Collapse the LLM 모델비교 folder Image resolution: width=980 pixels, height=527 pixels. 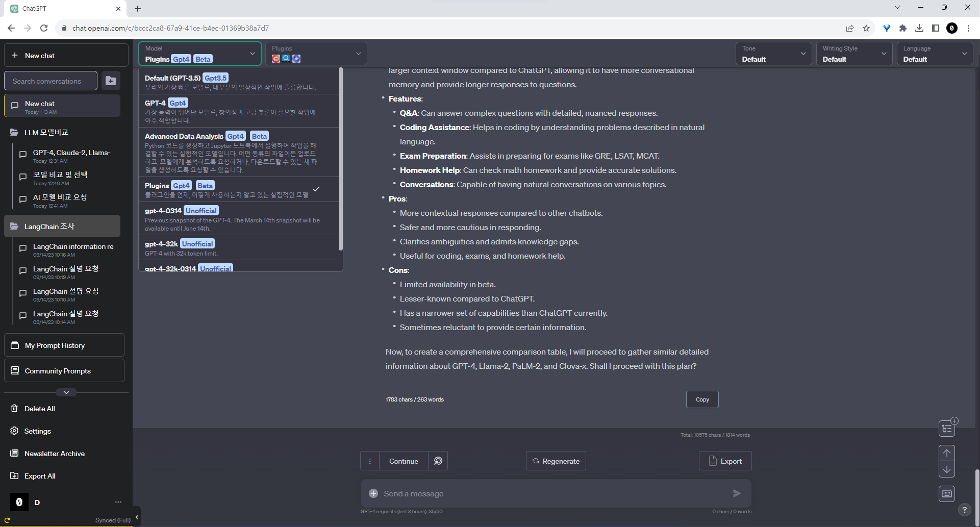62,132
